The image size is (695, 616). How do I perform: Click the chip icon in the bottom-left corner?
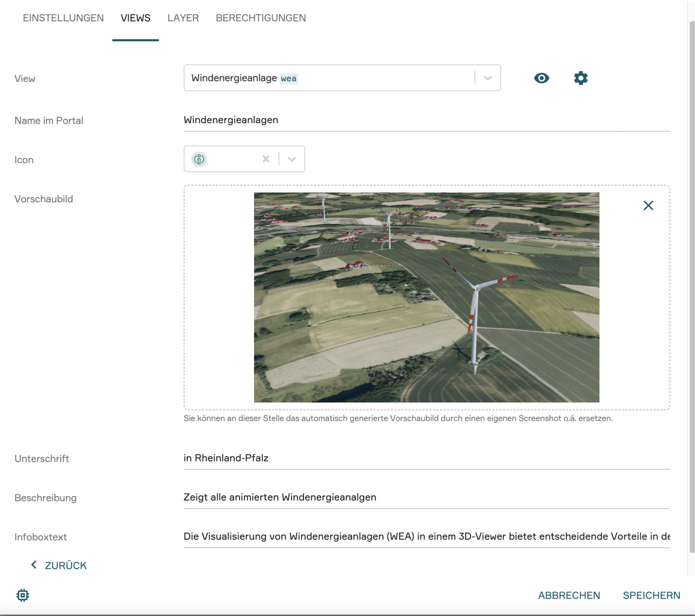[23, 595]
